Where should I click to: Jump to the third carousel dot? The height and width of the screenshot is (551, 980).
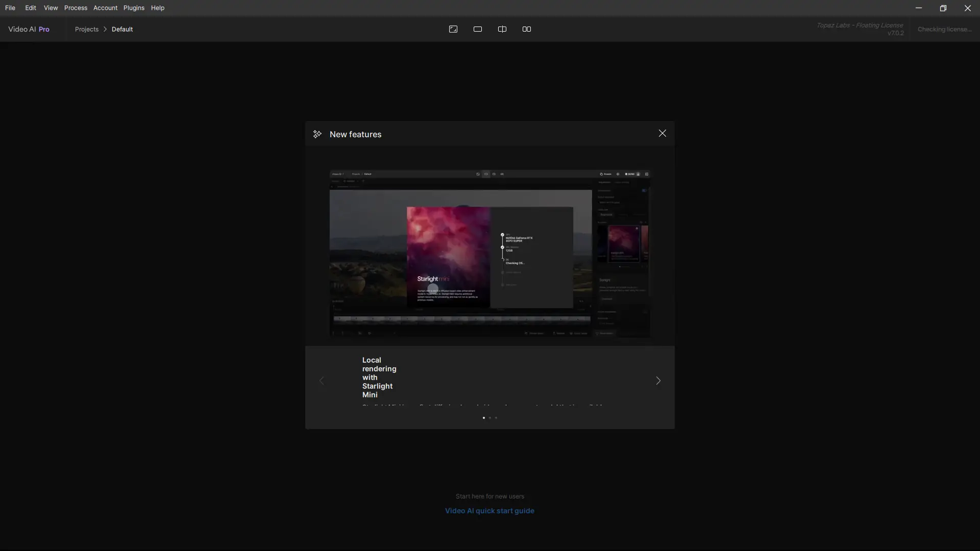point(496,418)
